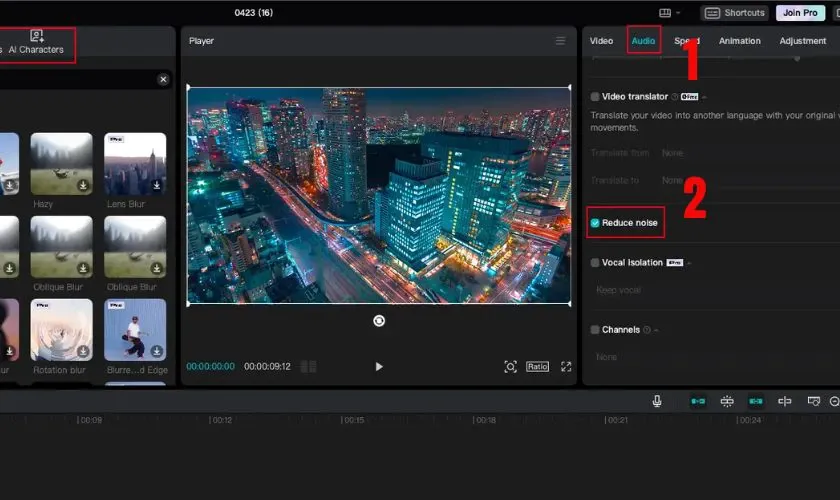Collapse the Vocal isolation section arrow
Viewport: 840px width, 500px height.
(689, 263)
